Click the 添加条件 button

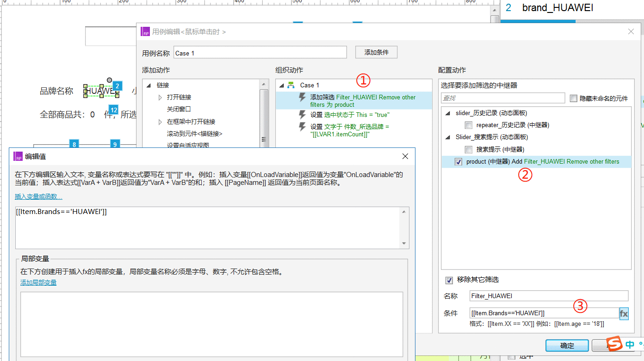(x=376, y=52)
